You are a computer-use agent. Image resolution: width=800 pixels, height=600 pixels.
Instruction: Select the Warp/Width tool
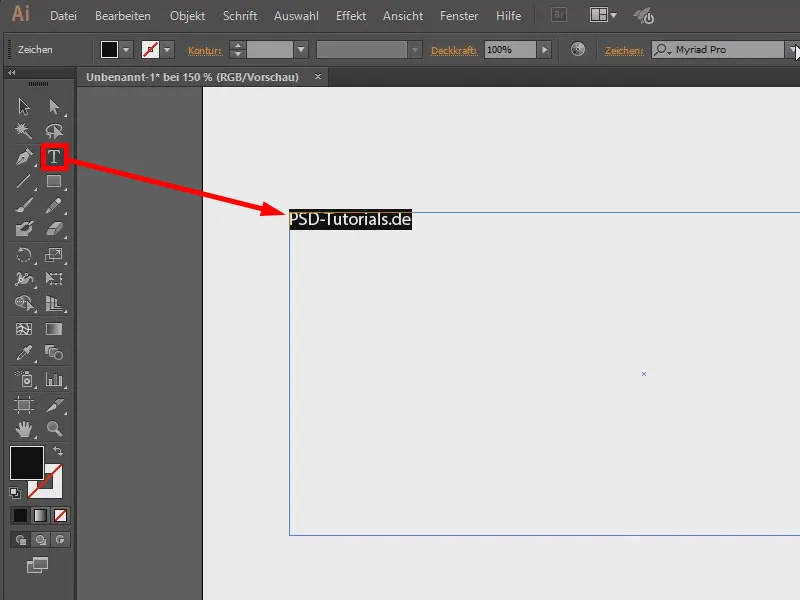pyautogui.click(x=23, y=279)
